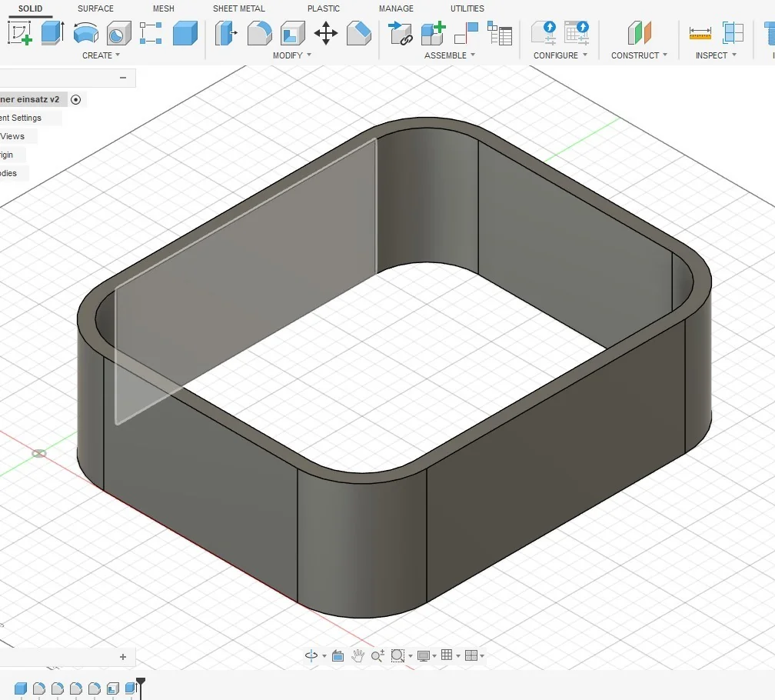Image resolution: width=775 pixels, height=700 pixels.
Task: Open the CONSTRUCT menu label
Action: (x=639, y=55)
